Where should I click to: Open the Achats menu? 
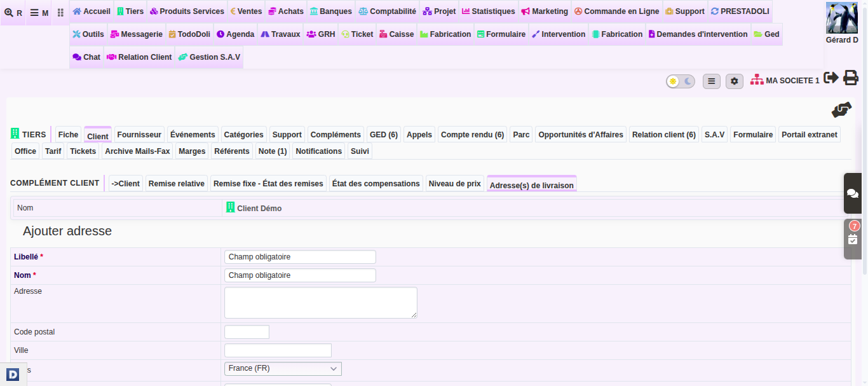(x=286, y=11)
